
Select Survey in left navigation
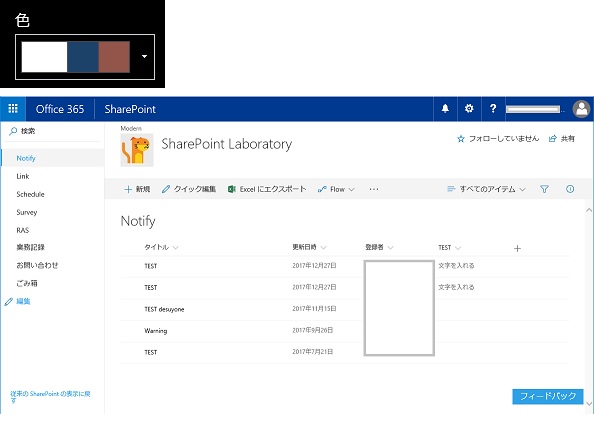point(27,212)
